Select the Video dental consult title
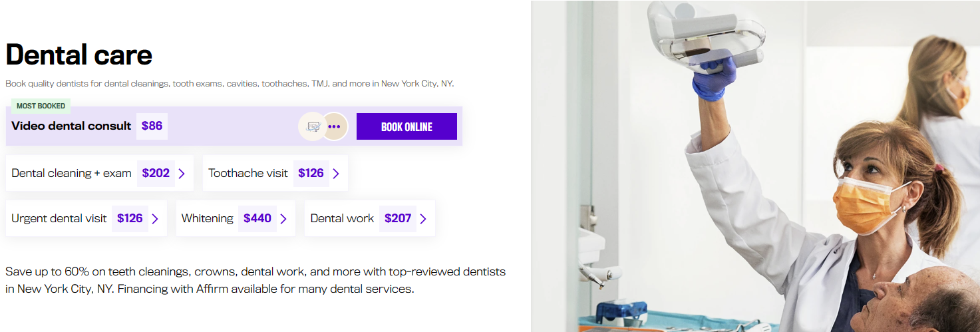The image size is (980, 332). (x=71, y=126)
